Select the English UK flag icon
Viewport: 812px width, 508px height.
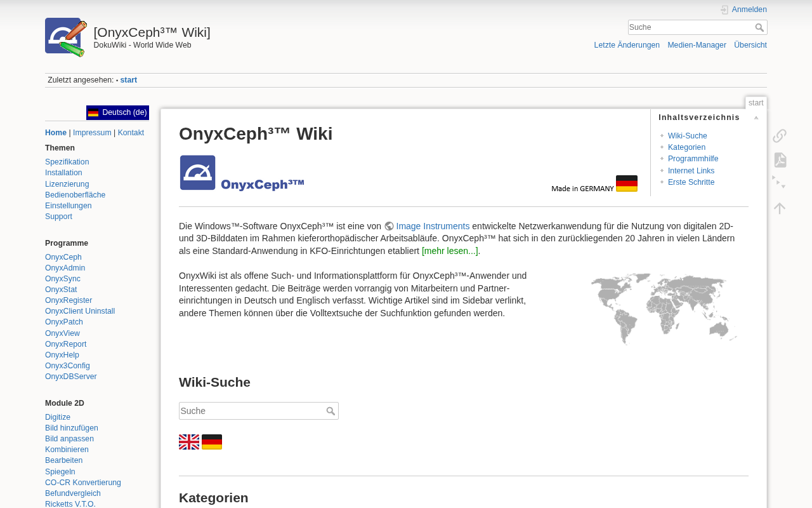point(189,442)
